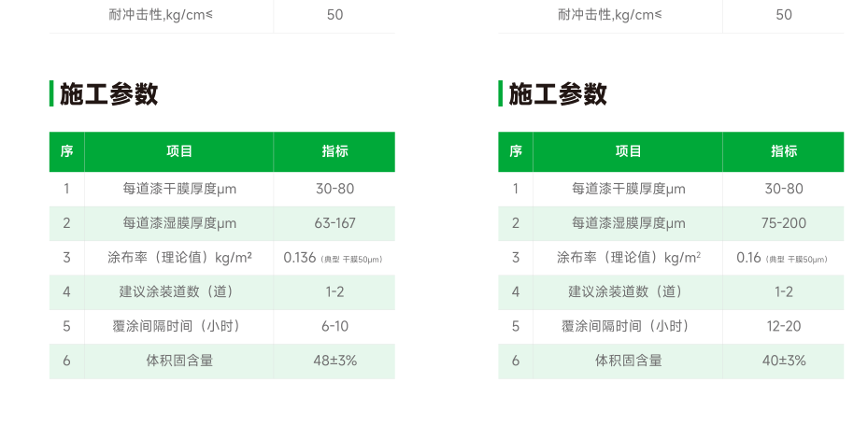Click the 75-200 wet film thickness value
Viewport: 868px width, 425px height.
point(783,223)
